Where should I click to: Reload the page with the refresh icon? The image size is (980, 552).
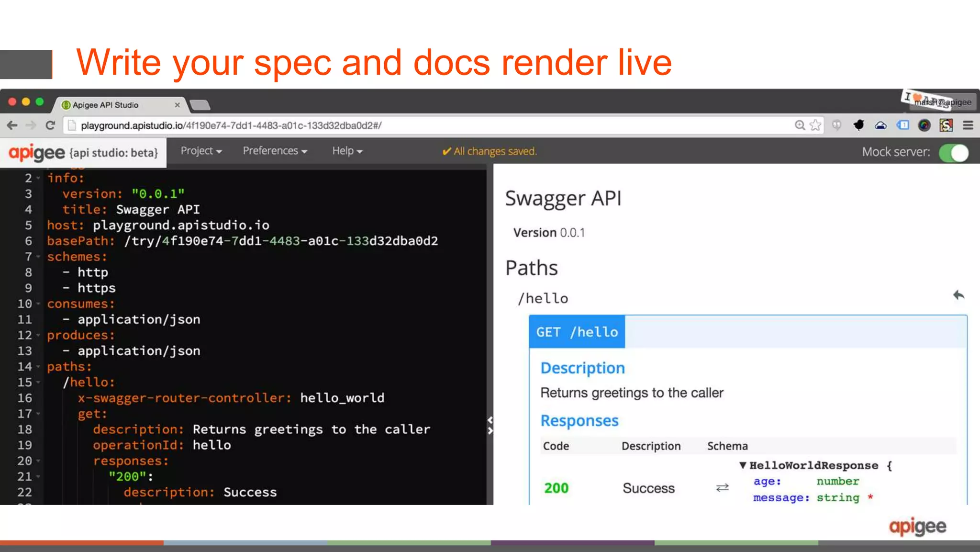pyautogui.click(x=50, y=125)
